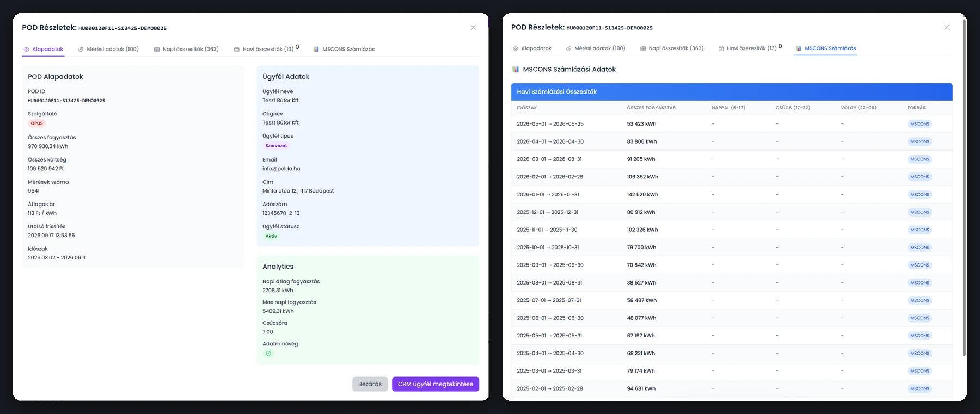This screenshot has width=980, height=414.
Task: Click the Havi Számlázási Összesítők blue header
Action: [732, 92]
